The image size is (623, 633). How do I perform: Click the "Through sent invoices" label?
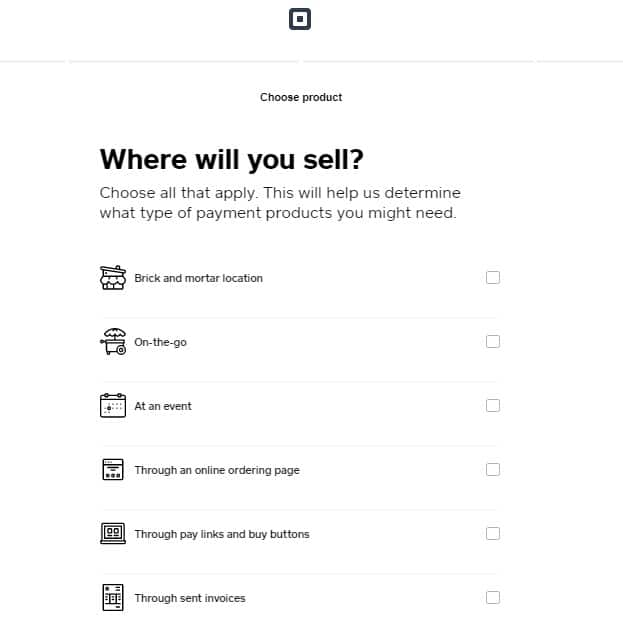tap(190, 598)
